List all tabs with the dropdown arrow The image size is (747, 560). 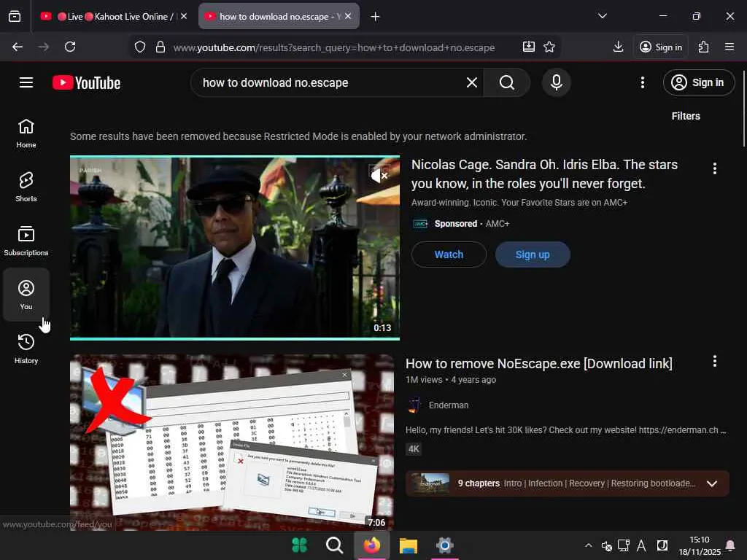click(602, 16)
